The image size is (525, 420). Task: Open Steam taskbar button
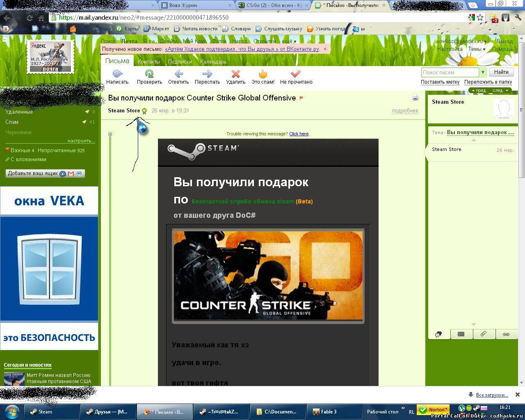tap(52, 412)
